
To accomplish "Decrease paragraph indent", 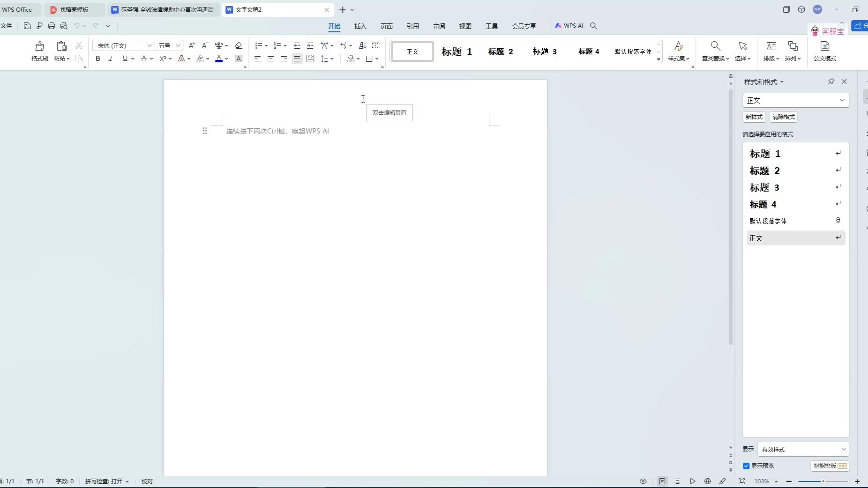I will 297,45.
